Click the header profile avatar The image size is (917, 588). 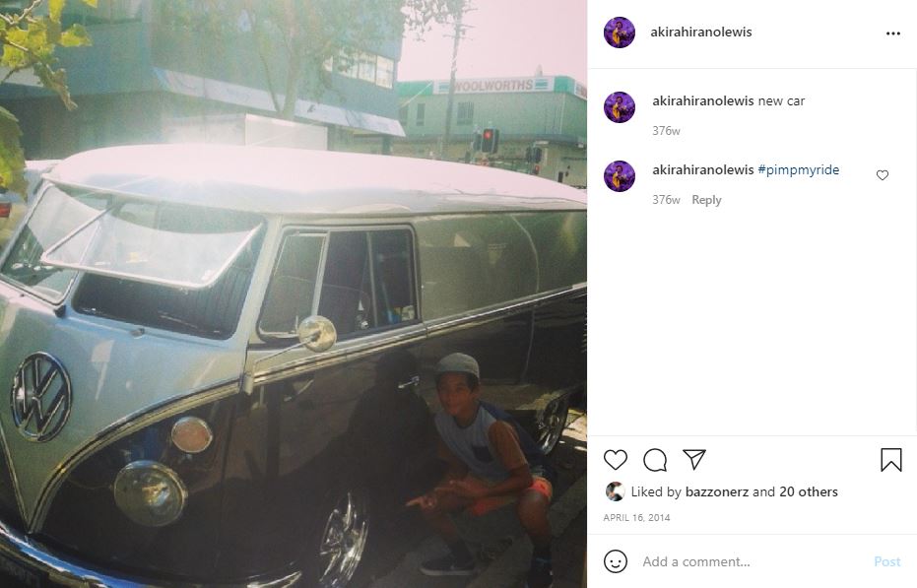620,33
